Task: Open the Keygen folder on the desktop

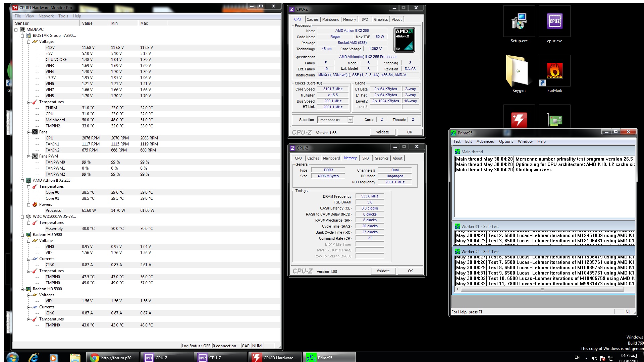Action: [519, 74]
